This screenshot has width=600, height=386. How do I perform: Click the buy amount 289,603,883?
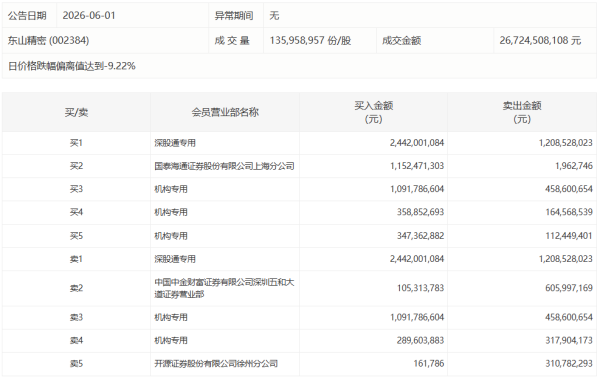click(x=420, y=340)
